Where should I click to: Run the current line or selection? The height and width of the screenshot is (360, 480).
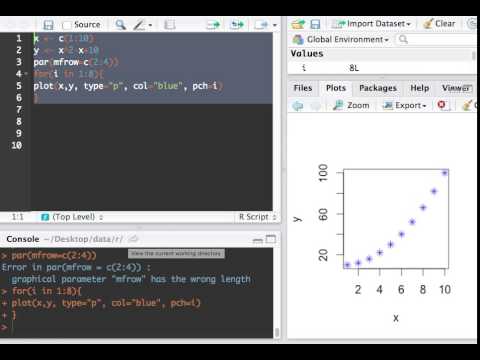click(x=213, y=25)
